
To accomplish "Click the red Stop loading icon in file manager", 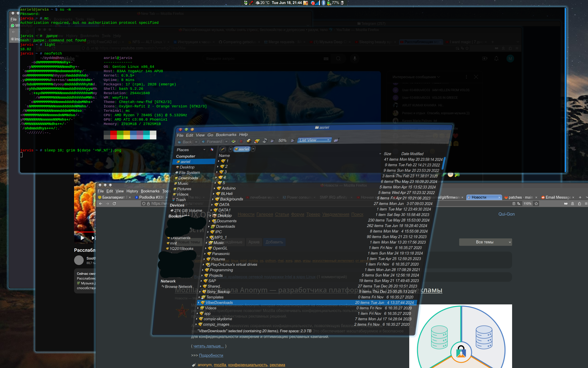I will 241,141.
